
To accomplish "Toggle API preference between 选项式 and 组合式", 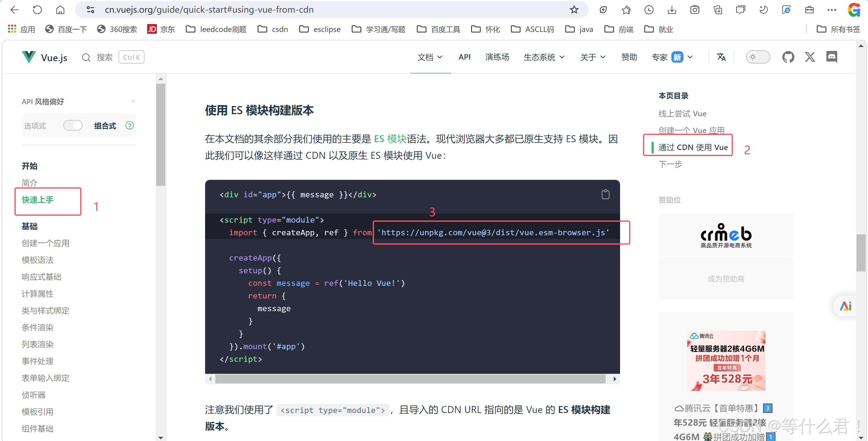I will tap(73, 126).
